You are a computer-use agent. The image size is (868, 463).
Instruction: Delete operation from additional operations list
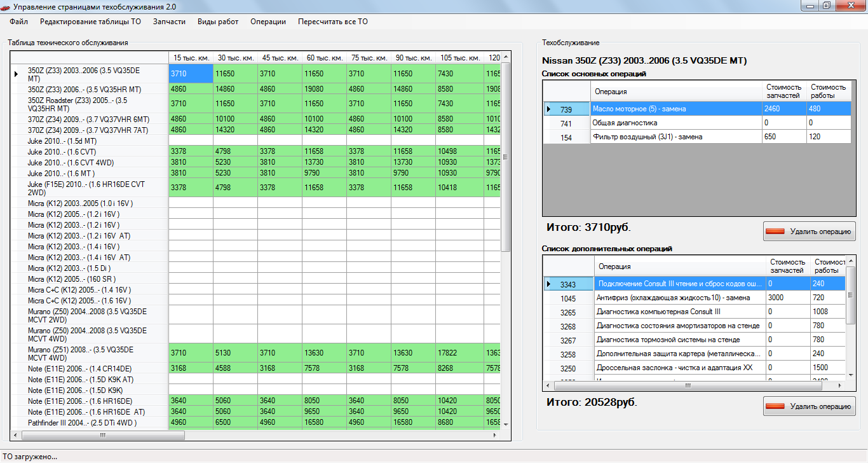[810, 406]
